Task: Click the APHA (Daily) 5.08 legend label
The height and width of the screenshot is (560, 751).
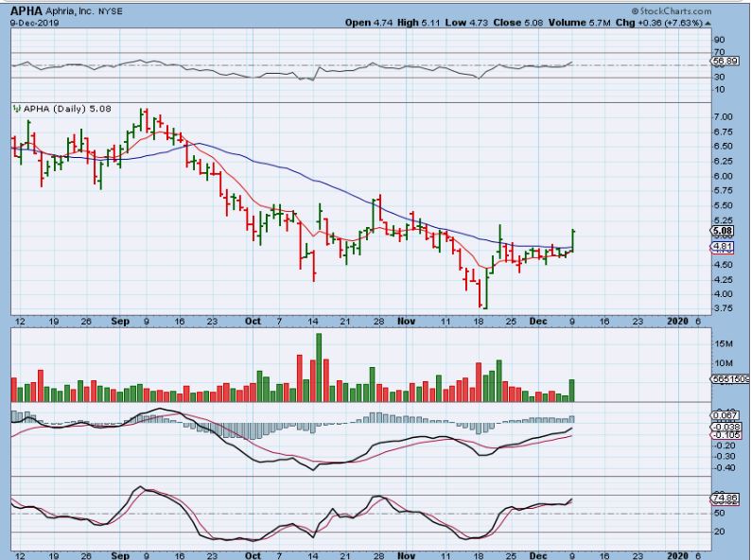Action: (x=67, y=109)
